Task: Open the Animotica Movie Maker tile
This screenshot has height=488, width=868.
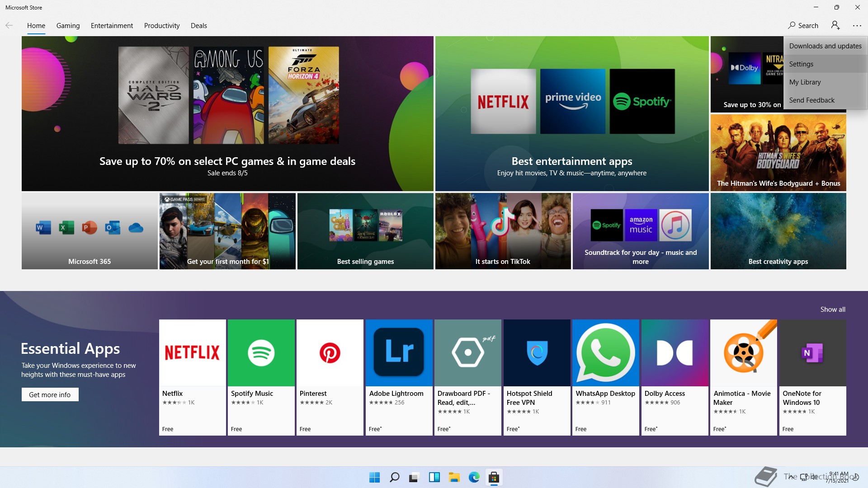Action: pyautogui.click(x=744, y=377)
